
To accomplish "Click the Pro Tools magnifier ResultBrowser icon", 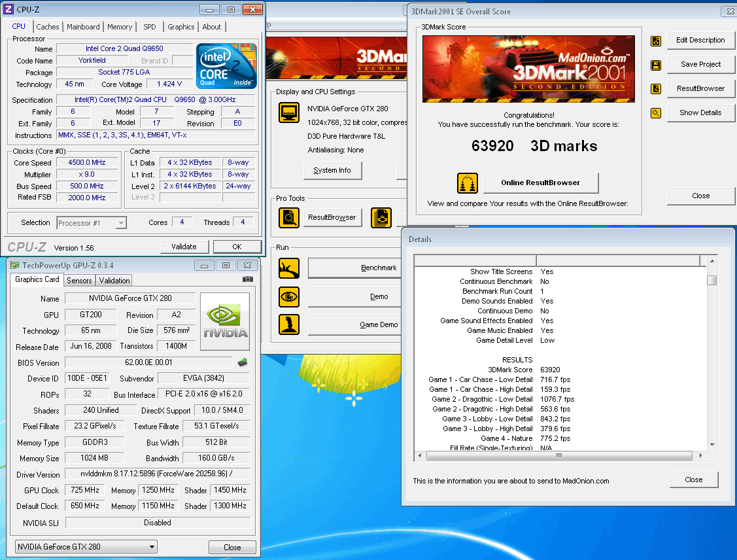I will click(288, 218).
